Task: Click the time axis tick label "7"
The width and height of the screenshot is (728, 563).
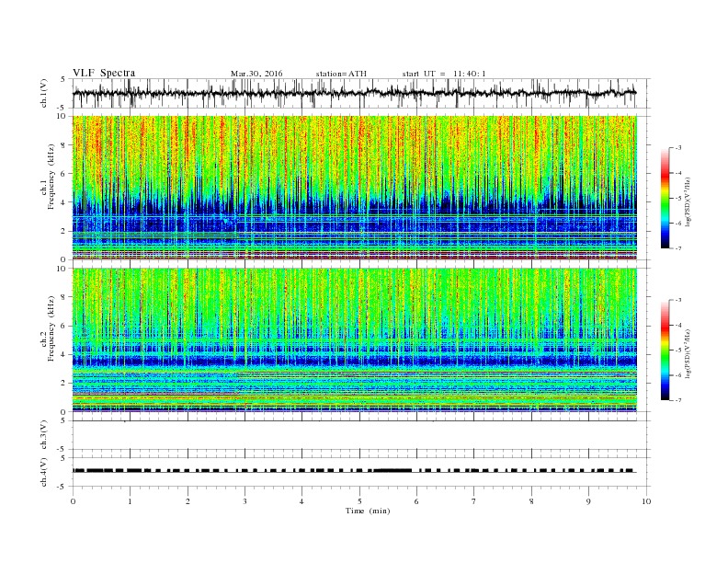Action: coord(474,501)
